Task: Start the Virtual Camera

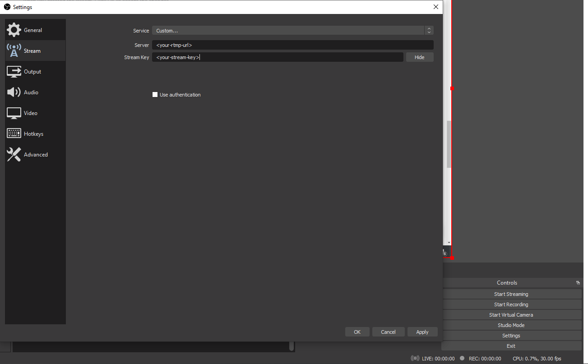Action: 511,314
